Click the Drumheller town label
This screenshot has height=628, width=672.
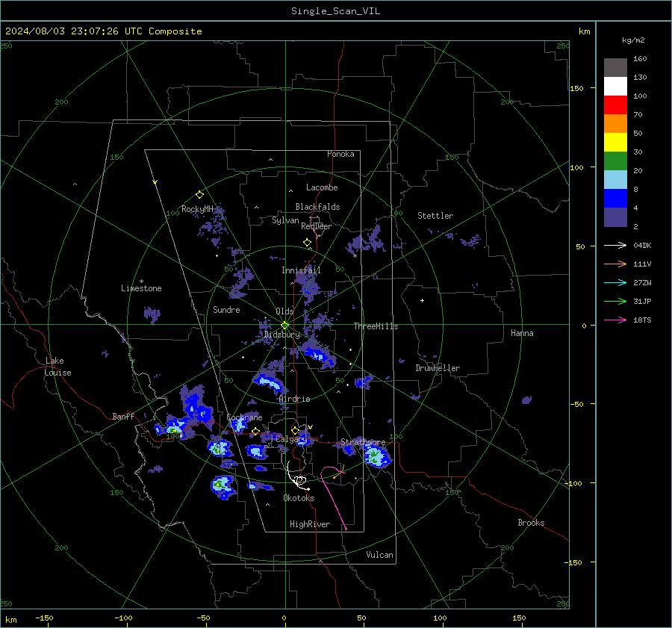click(x=438, y=368)
